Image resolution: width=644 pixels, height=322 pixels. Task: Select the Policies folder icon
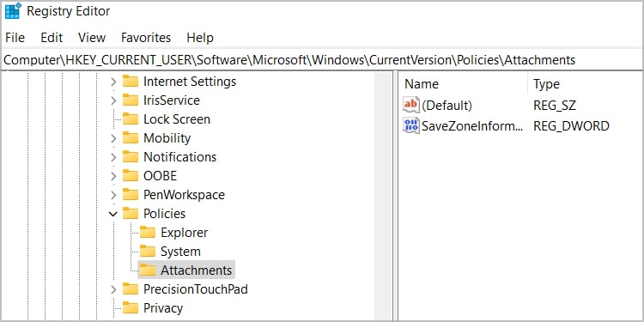point(131,214)
